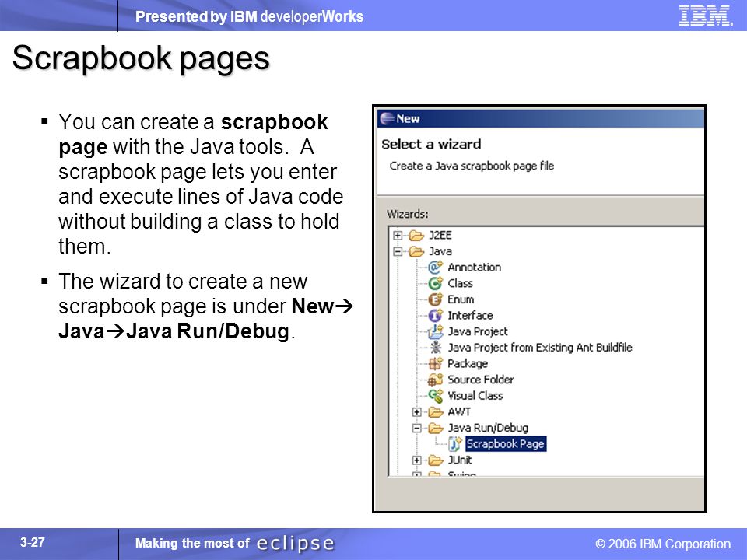Click the 2006 IBM Corporation copyright
747x560 pixels.
tap(665, 544)
